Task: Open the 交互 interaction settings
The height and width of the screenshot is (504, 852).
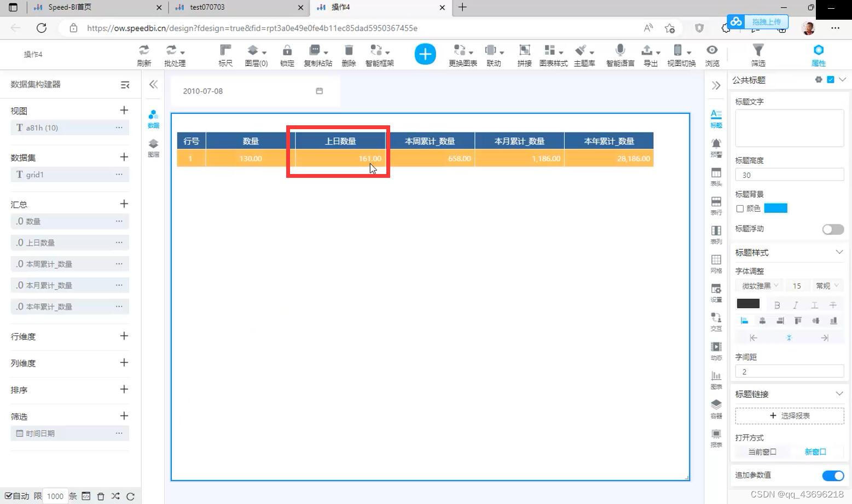Action: 716,322
